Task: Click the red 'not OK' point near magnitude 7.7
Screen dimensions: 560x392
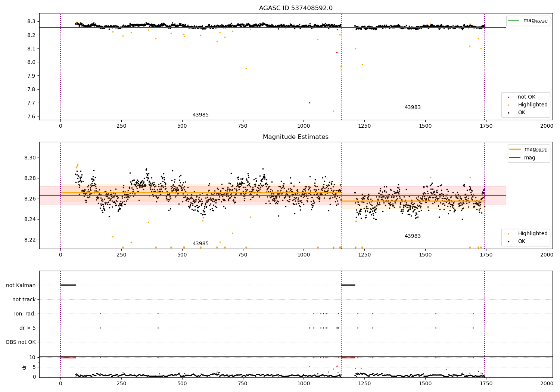Action: pyautogui.click(x=309, y=103)
